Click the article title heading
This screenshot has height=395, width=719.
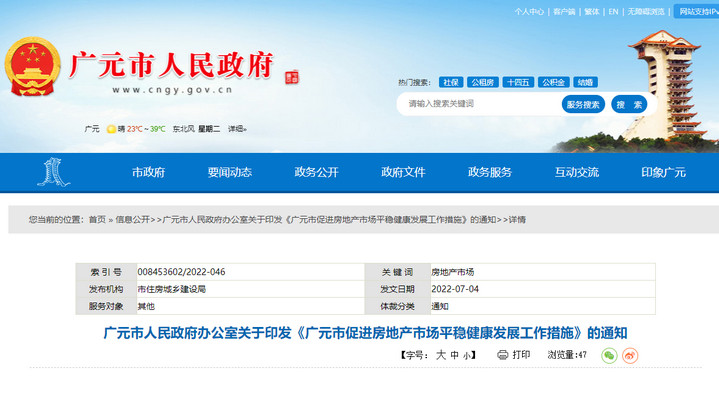[365, 333]
